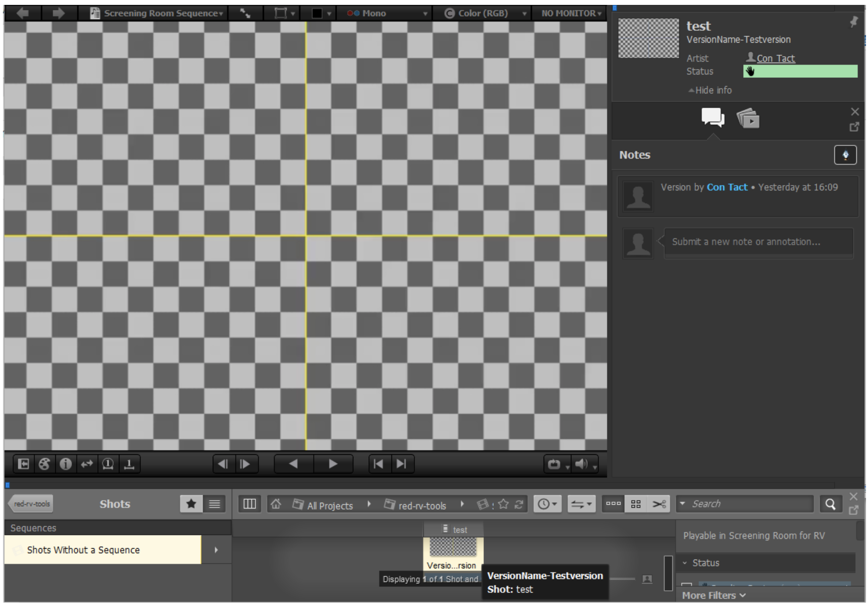This screenshot has height=606, width=868.
Task: Toggle full screen with the expand arrows icon
Action: (x=245, y=13)
